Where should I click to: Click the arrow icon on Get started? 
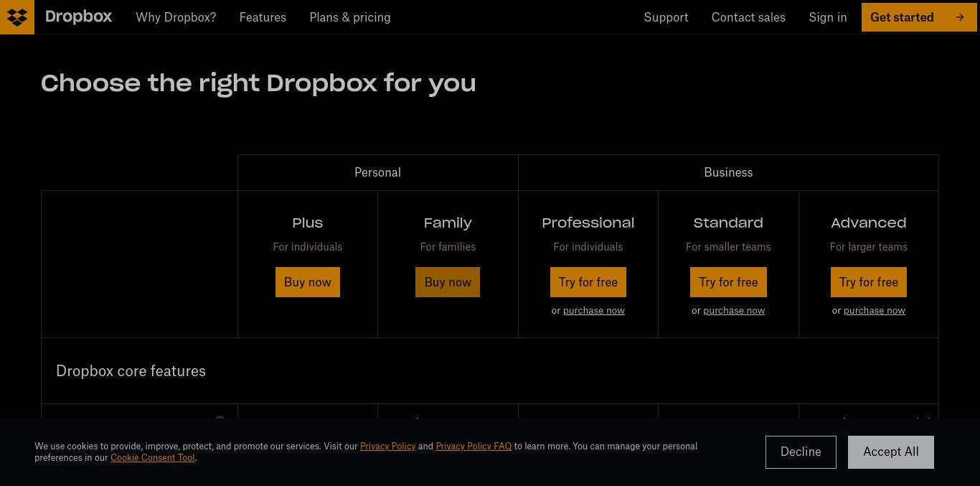click(x=960, y=17)
